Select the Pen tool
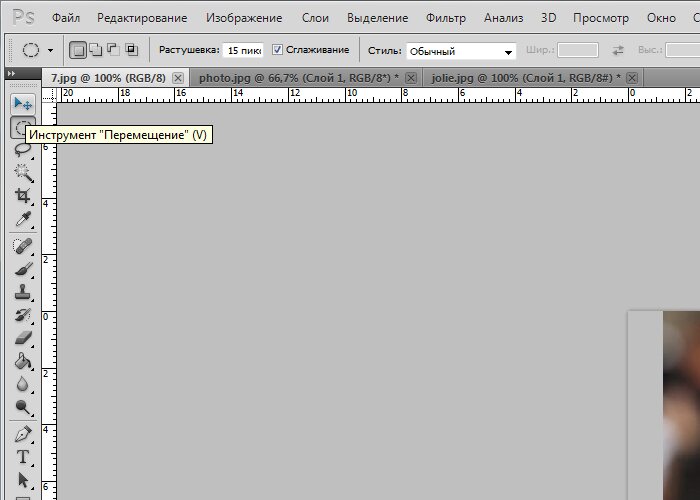 coord(23,433)
